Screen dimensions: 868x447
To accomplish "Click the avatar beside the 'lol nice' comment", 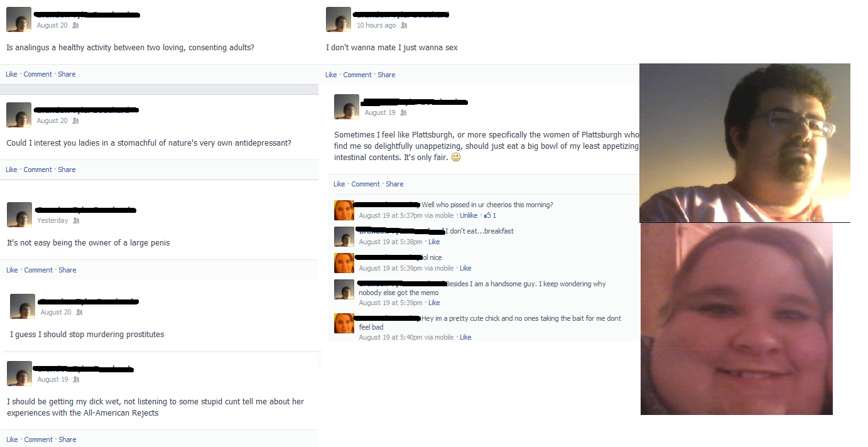I will pyautogui.click(x=344, y=263).
